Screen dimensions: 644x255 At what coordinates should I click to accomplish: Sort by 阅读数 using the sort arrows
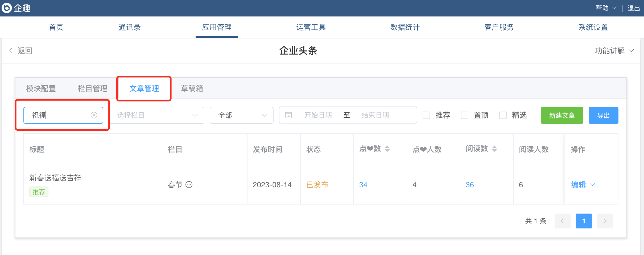494,149
